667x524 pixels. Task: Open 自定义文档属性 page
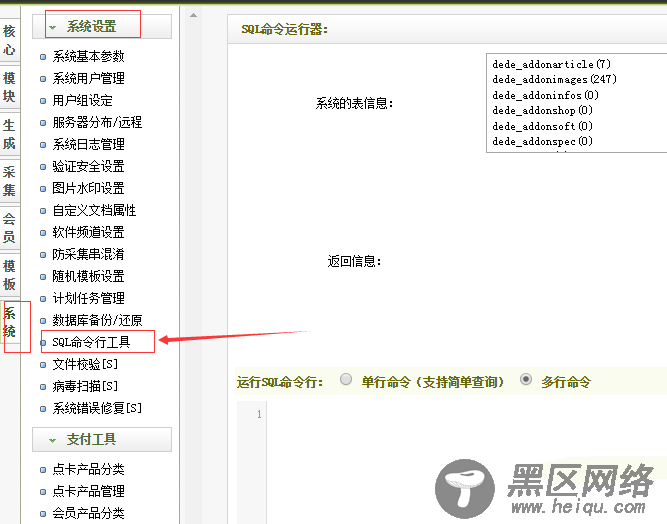94,211
